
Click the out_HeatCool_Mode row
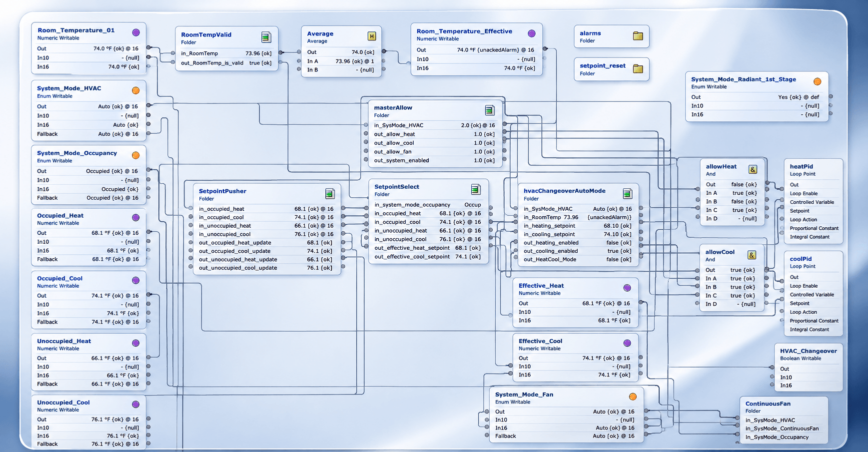point(578,259)
